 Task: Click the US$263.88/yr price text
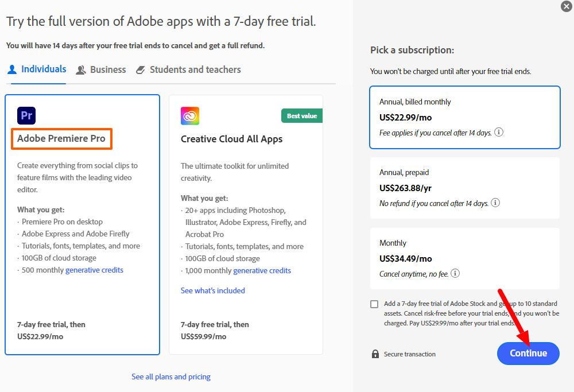[405, 188]
